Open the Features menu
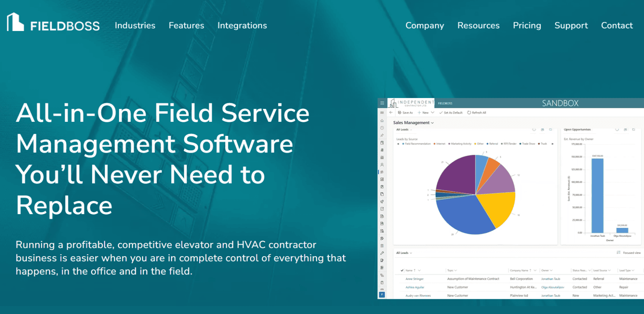644x314 pixels. point(186,25)
